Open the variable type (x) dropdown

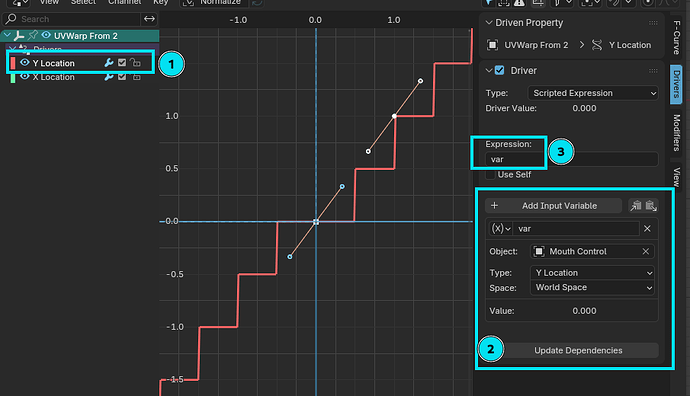click(501, 228)
